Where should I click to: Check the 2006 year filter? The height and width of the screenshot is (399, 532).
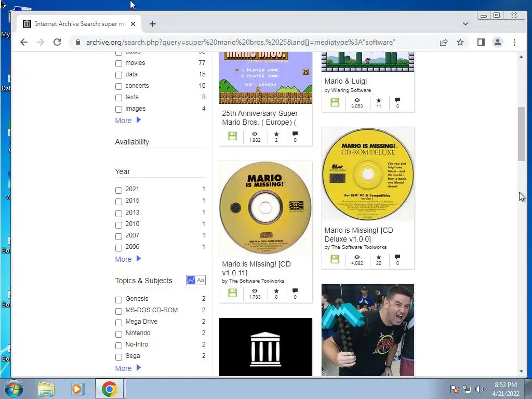click(x=118, y=248)
